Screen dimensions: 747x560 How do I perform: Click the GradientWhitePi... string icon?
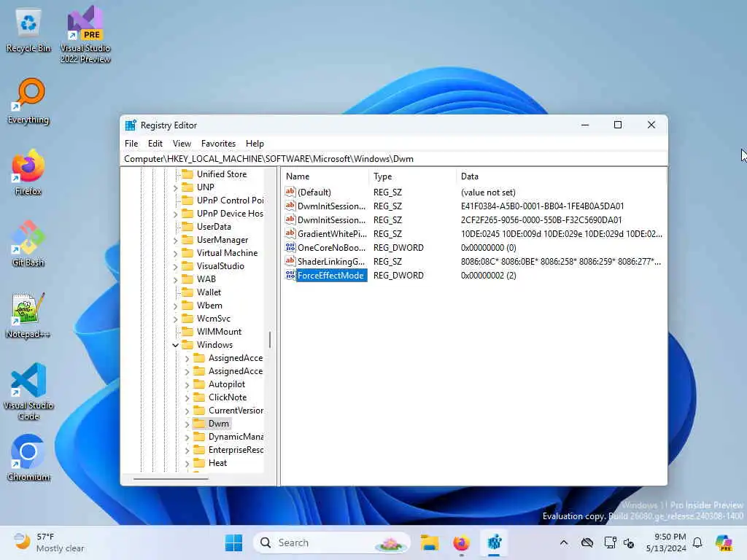click(290, 233)
